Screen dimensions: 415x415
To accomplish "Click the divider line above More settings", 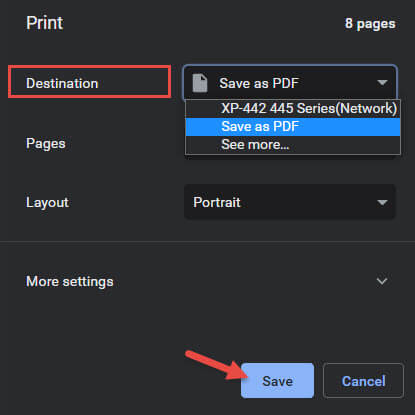I will 207,241.
